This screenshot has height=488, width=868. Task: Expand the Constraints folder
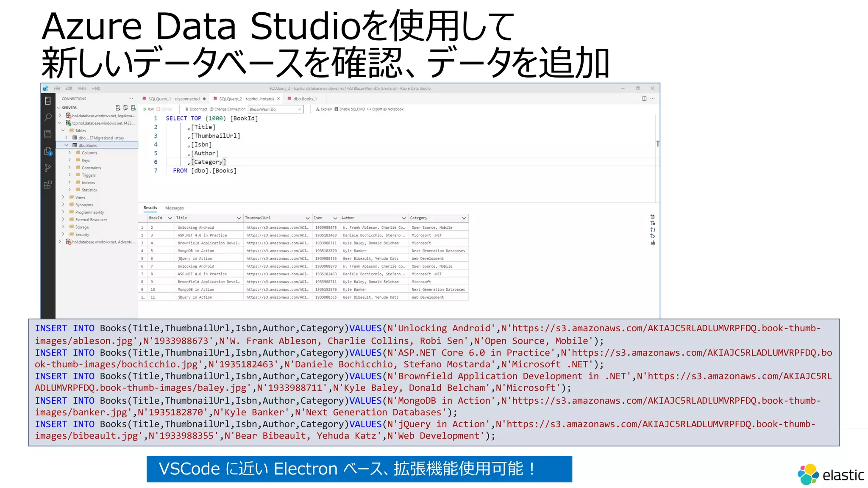(70, 167)
